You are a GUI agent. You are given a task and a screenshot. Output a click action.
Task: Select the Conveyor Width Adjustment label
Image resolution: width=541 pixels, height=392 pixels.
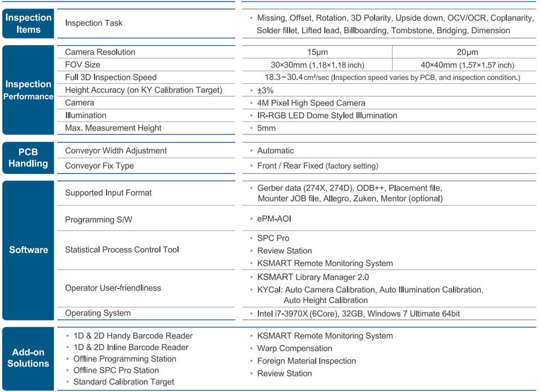(x=116, y=151)
